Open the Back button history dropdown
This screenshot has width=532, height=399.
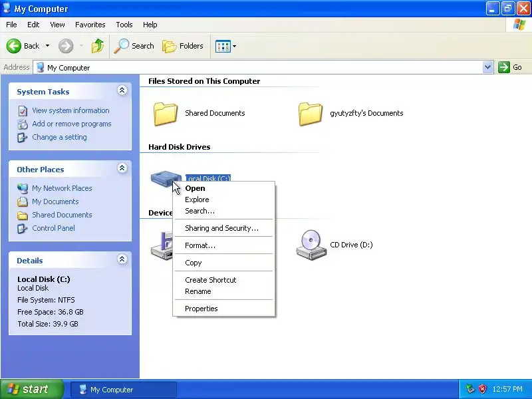47,46
